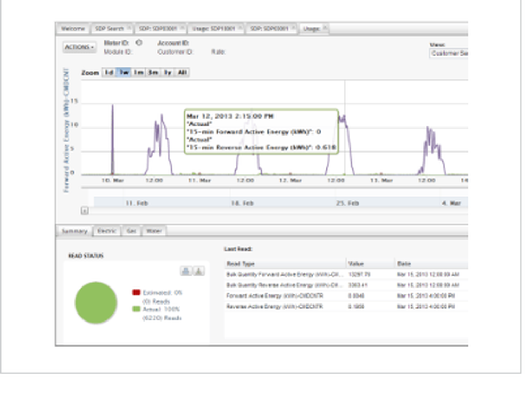Click the navigator scroll-left arrow below chart
Viewport: 532px width, 397px height.
[85, 211]
